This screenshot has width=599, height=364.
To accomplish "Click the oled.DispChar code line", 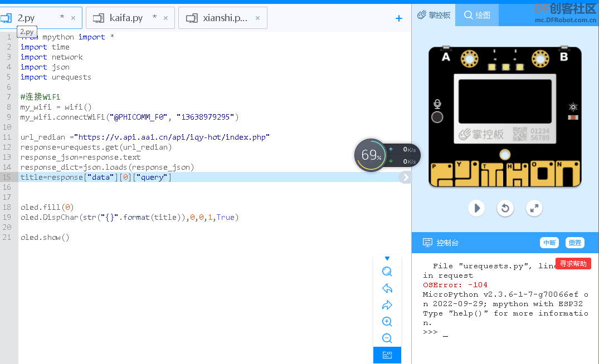I will point(129,217).
